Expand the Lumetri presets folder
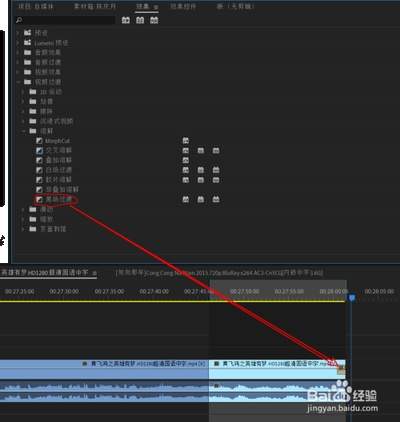Viewport: 400px width, 422px height. click(x=18, y=43)
